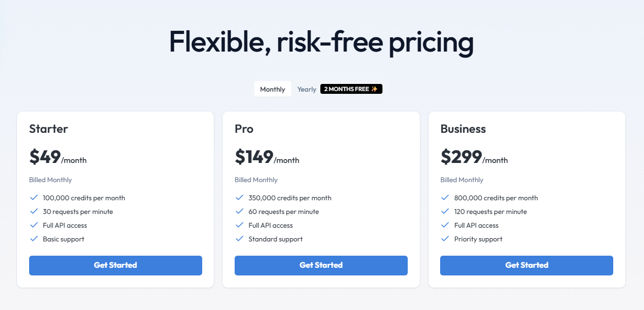Viewport: 644px width, 310px height.
Task: Click the Business plan title
Action: pos(463,129)
